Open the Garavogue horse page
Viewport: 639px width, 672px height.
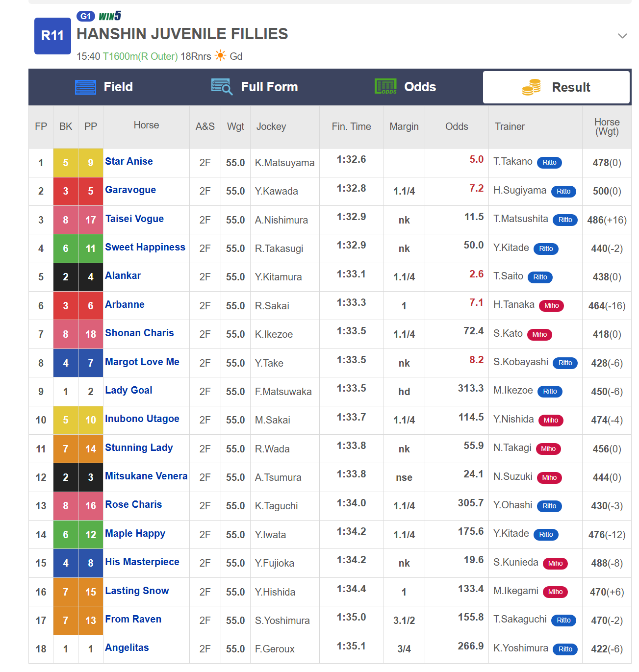click(130, 190)
